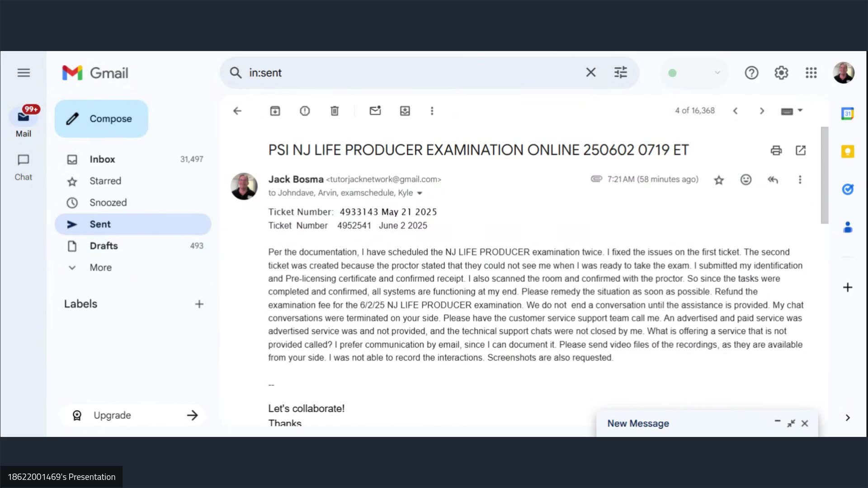Open the input tools keyboard dropdown
This screenshot has height=488, width=868.
(791, 111)
